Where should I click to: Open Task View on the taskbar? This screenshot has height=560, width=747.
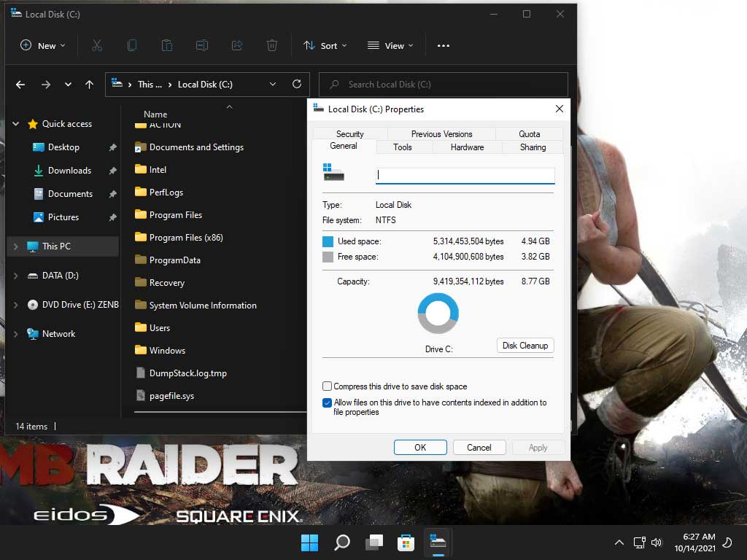[x=374, y=542]
